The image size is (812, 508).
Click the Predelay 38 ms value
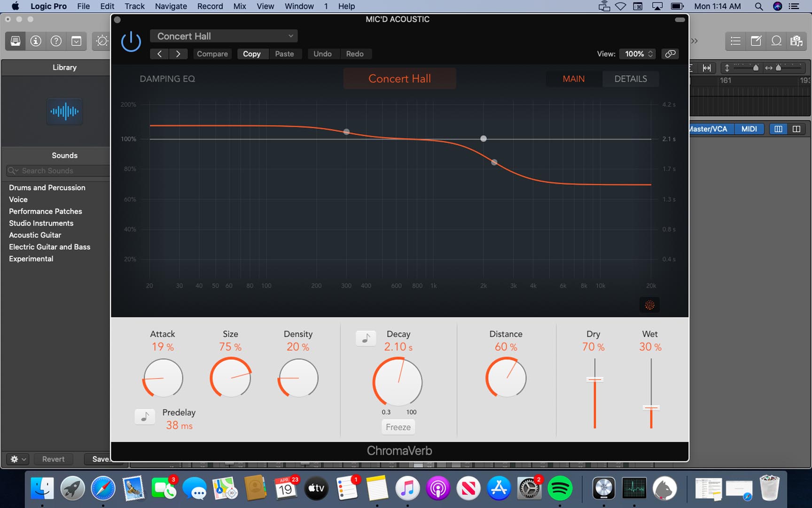179,425
